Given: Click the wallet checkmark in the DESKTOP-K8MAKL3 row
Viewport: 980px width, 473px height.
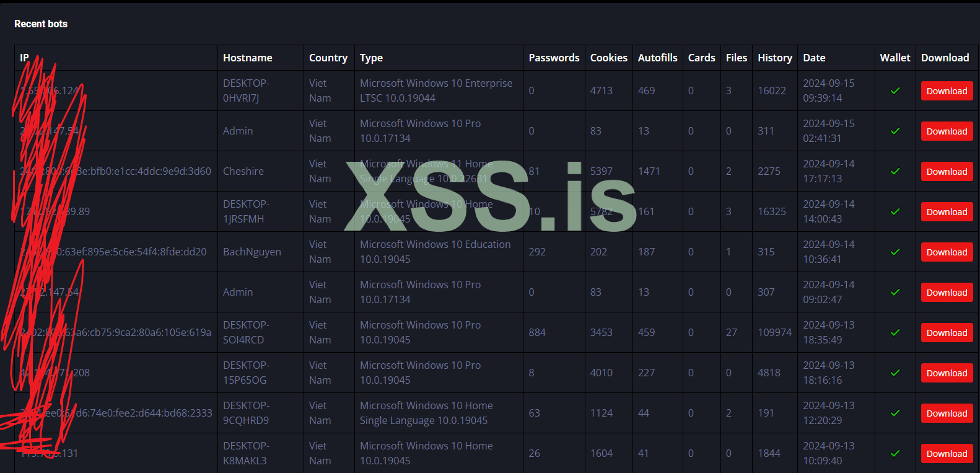Looking at the screenshot, I should coord(895,453).
